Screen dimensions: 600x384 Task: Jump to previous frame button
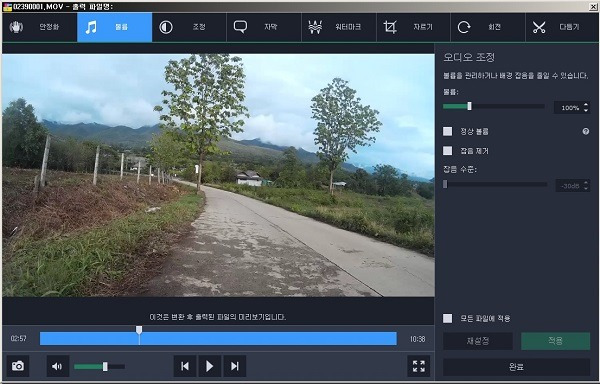[x=185, y=366]
